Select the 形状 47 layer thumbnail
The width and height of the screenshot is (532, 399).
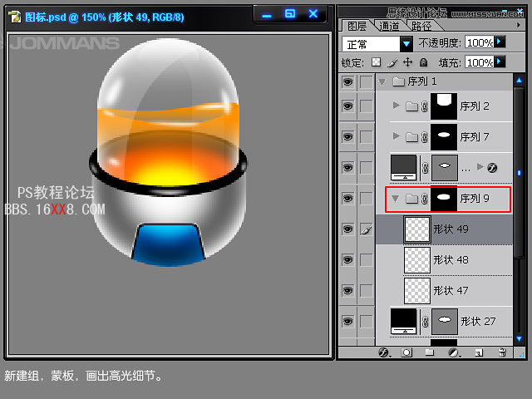pos(416,290)
